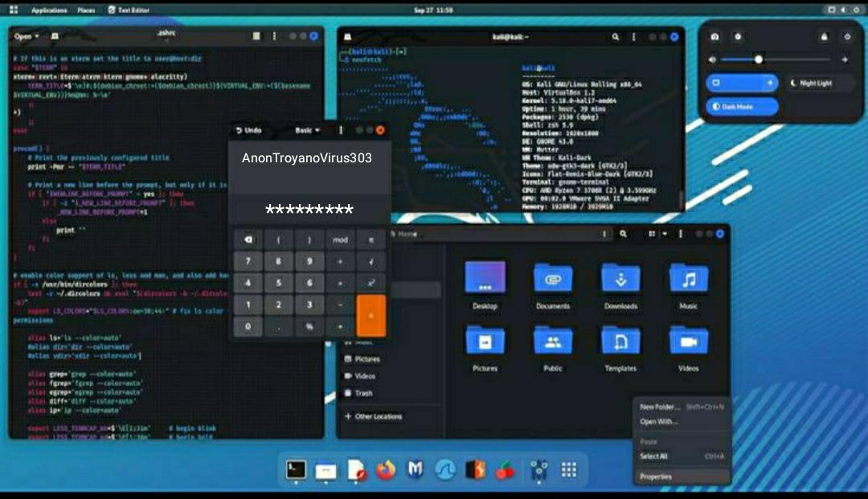Open the file manager's main kebab menu
868x499 pixels.
(681, 234)
